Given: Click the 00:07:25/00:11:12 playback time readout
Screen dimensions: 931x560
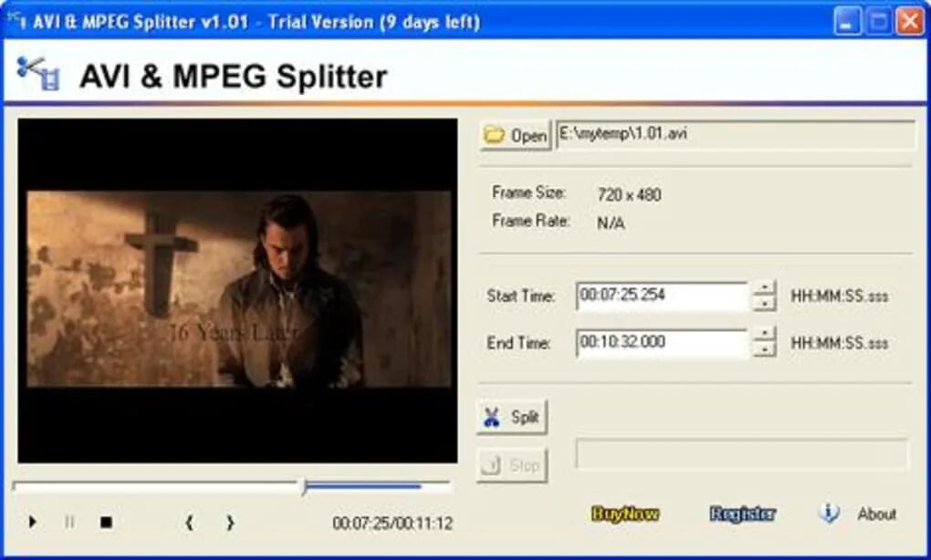Looking at the screenshot, I should click(x=392, y=524).
